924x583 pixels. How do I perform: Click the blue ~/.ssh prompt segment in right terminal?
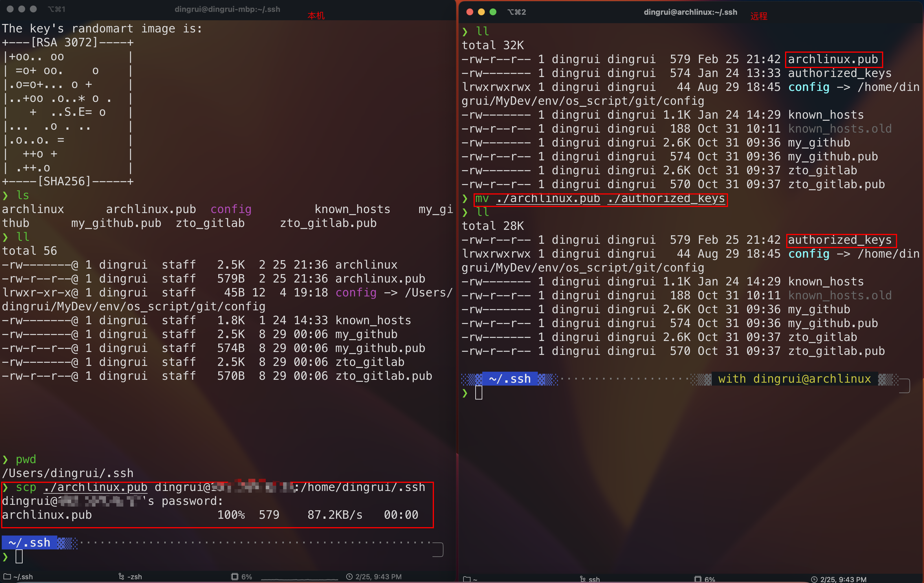(509, 378)
